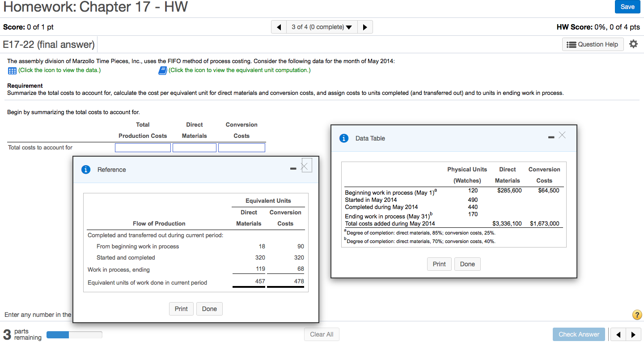
Task: Click 'Completed during May 2014' row label
Action: [381, 207]
